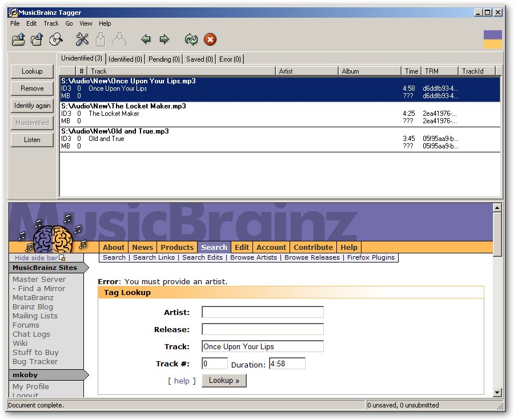Click the CD lookup disc icon
The image size is (514, 420).
(x=55, y=39)
